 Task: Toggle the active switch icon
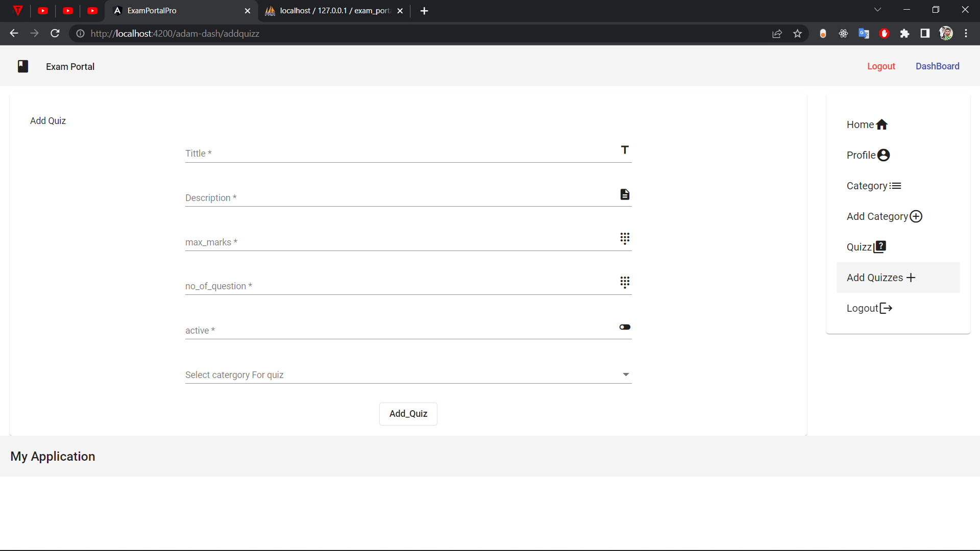click(x=625, y=327)
